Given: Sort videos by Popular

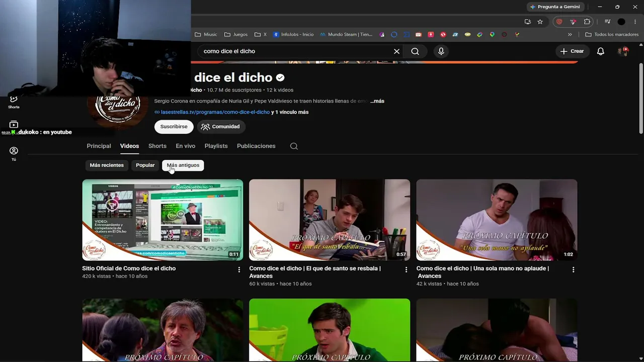Looking at the screenshot, I should (x=145, y=165).
